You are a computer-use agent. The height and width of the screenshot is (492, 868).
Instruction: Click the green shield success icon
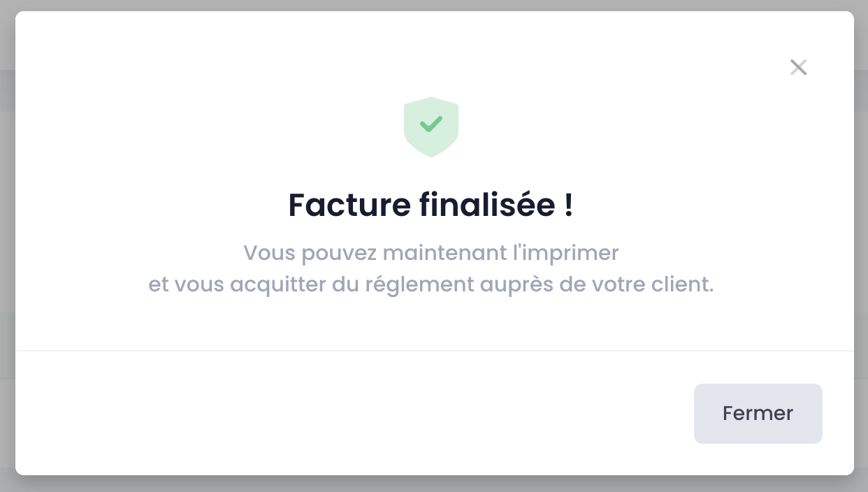[x=431, y=126]
